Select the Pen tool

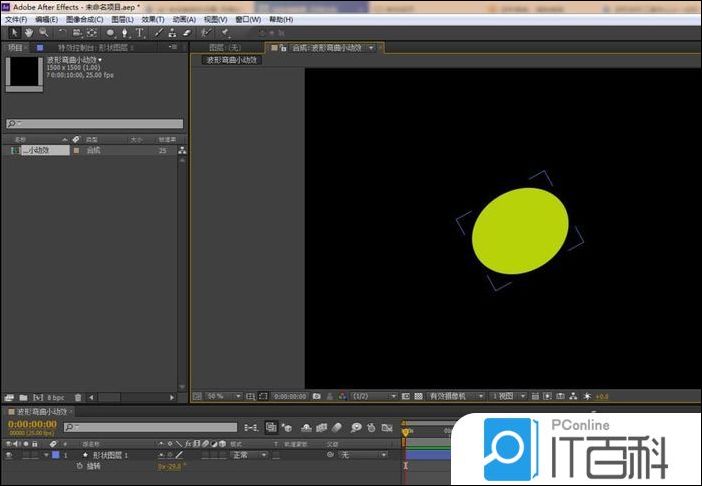tap(124, 33)
